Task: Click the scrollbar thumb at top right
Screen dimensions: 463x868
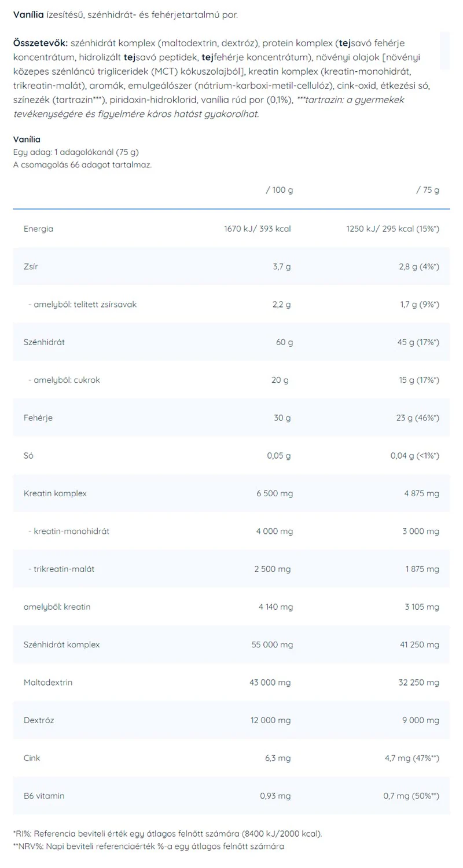Action: click(444, 51)
